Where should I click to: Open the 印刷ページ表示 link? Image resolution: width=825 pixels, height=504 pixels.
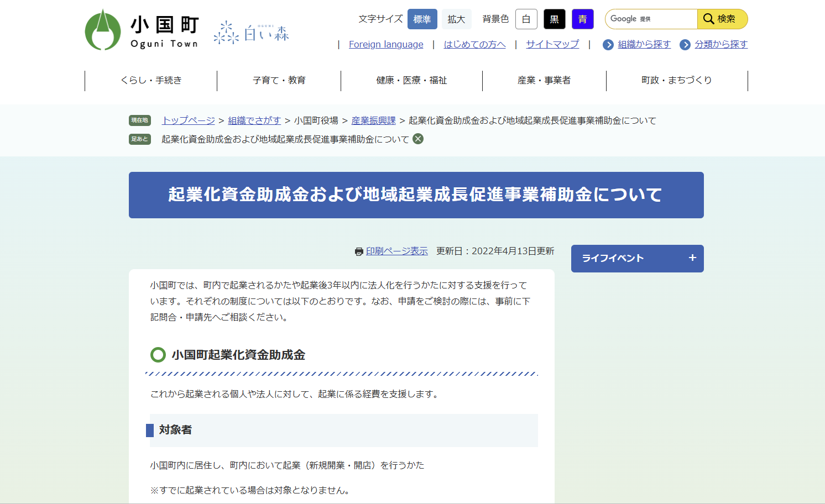397,251
